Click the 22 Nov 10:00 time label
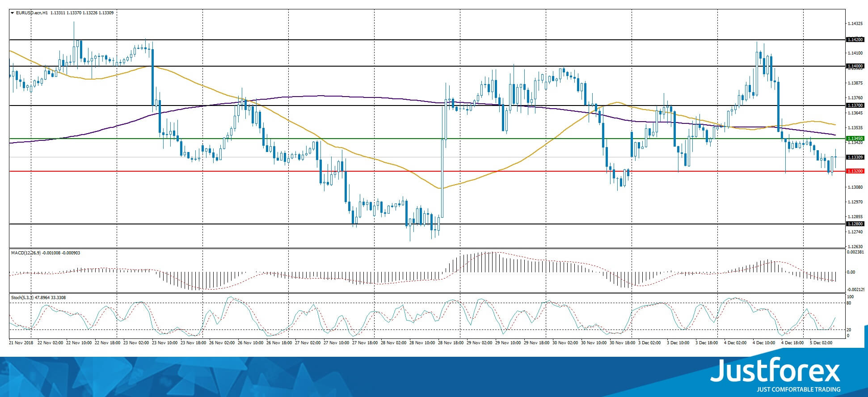The image size is (868, 397). point(79,343)
